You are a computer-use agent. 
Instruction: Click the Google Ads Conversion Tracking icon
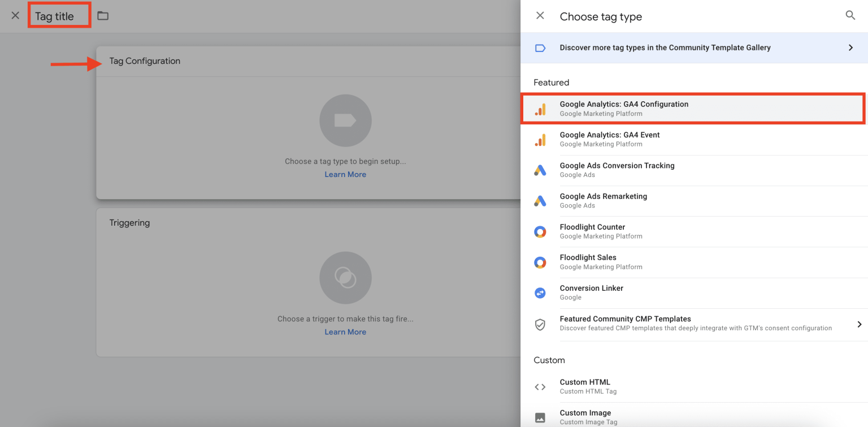click(540, 170)
